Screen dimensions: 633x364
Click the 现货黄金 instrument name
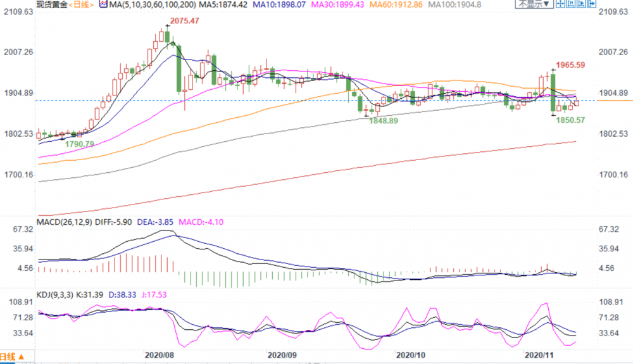point(52,5)
